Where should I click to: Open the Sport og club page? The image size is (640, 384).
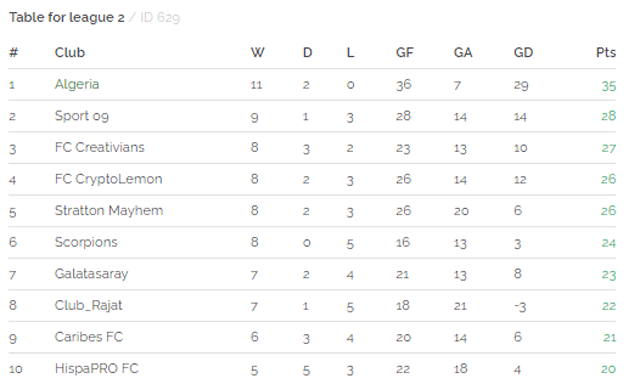point(82,116)
